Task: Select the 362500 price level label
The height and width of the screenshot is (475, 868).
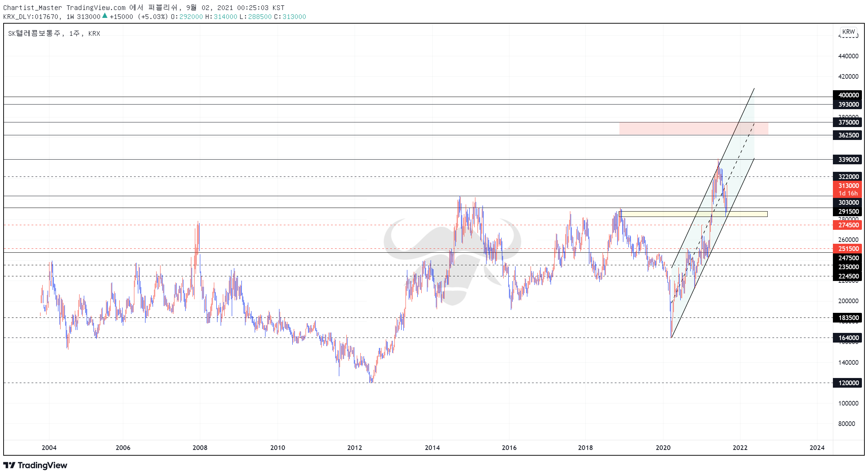Action: click(x=848, y=135)
